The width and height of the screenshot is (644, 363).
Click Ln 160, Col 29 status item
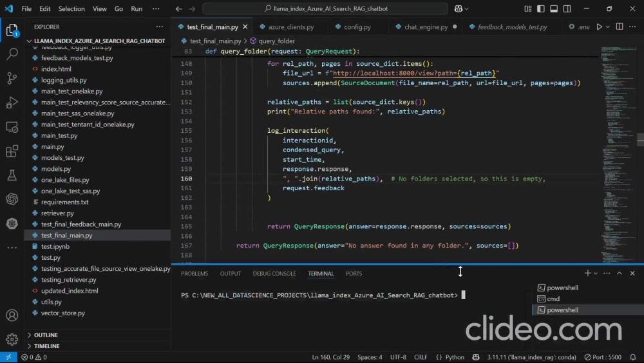click(330, 357)
